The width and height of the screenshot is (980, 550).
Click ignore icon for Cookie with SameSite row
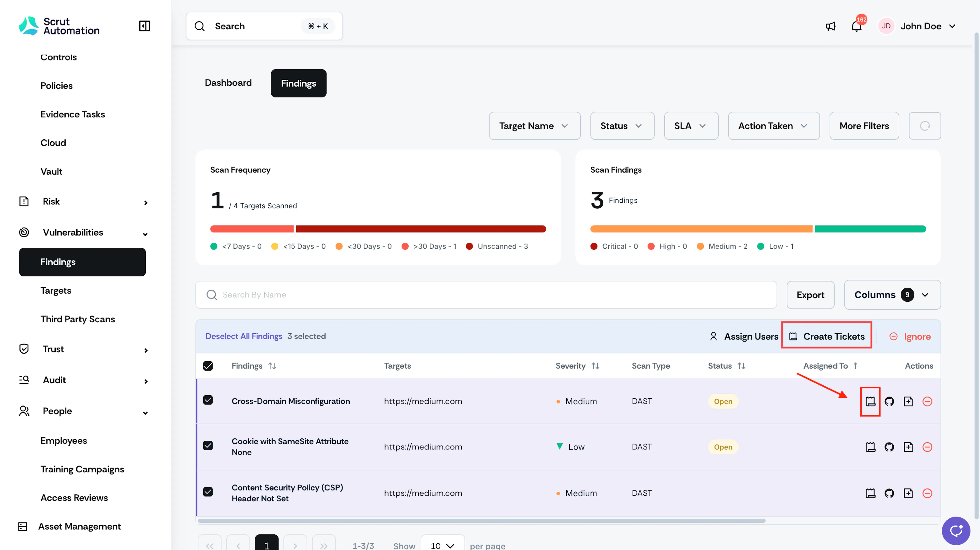(927, 447)
